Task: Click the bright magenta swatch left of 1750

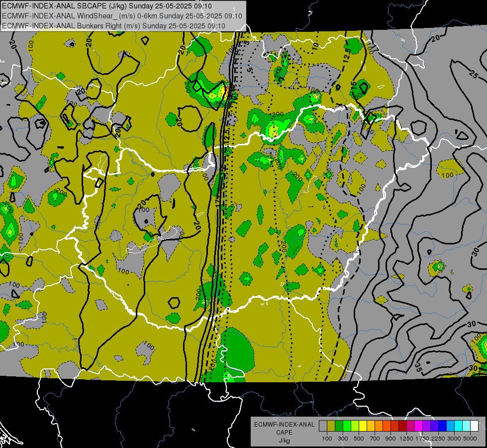Action: (x=419, y=426)
